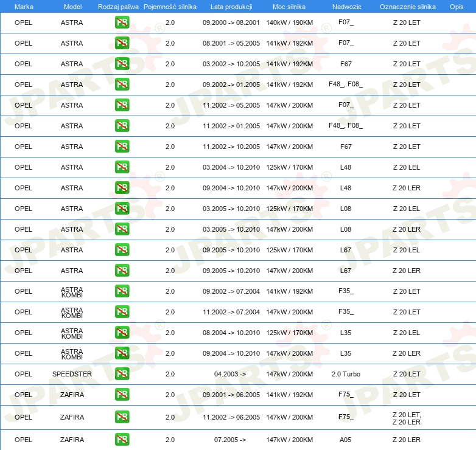Image resolution: width=476 pixels, height=450 pixels.
Task: Click the ASTRA KOMBI model in the 09.2002 row
Action: tap(72, 292)
